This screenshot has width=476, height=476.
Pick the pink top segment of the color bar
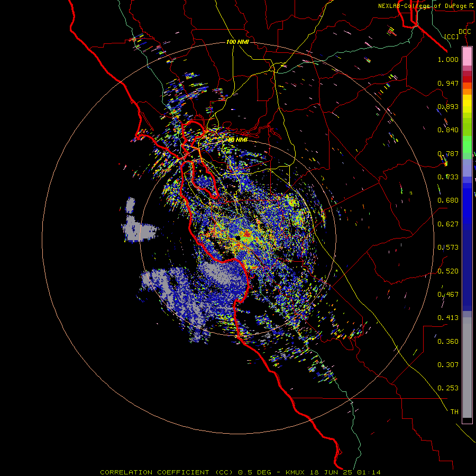[x=467, y=56]
